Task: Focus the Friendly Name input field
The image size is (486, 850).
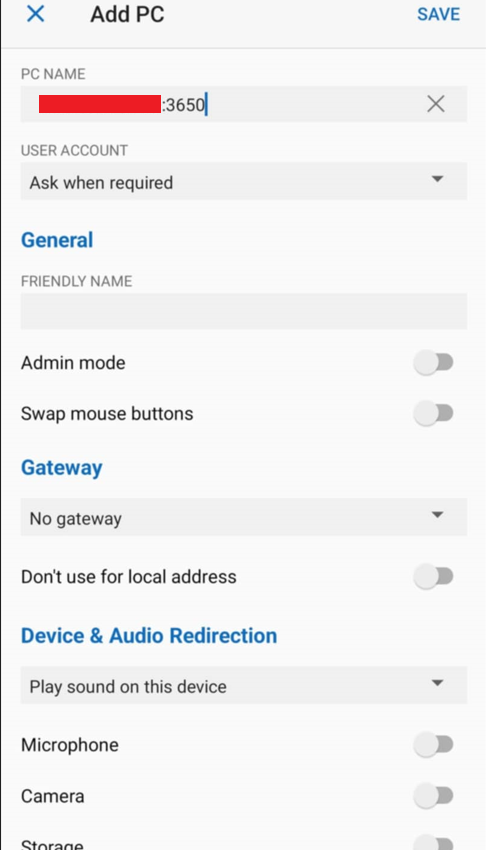Action: [x=244, y=311]
